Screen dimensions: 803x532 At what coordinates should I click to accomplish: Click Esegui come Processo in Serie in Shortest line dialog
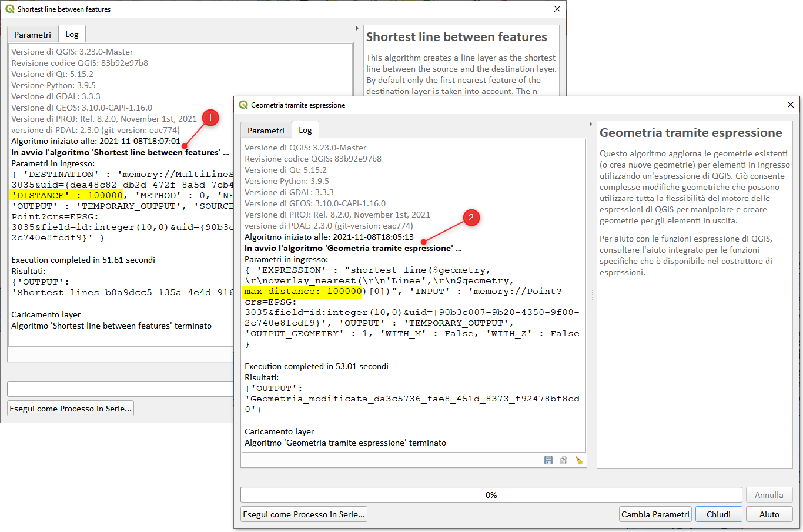pyautogui.click(x=71, y=409)
